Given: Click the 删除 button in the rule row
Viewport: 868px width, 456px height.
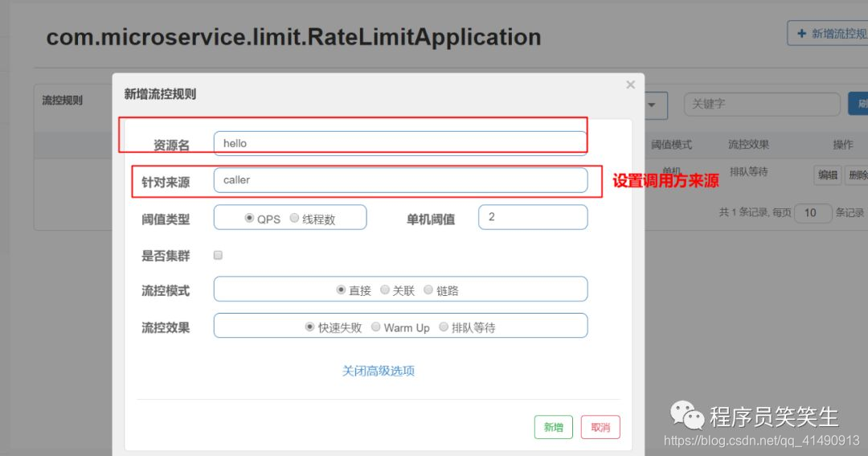Looking at the screenshot, I should click(x=857, y=175).
